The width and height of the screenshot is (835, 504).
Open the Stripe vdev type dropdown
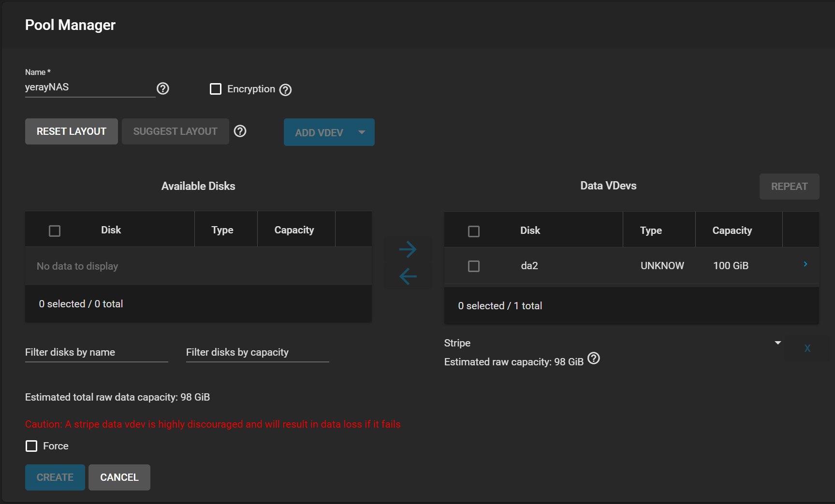[x=613, y=343]
